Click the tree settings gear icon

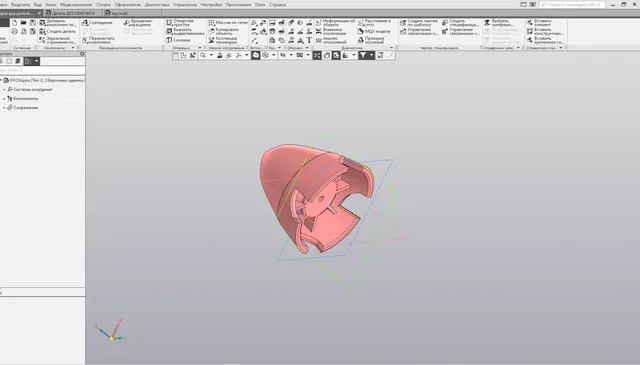(x=82, y=53)
